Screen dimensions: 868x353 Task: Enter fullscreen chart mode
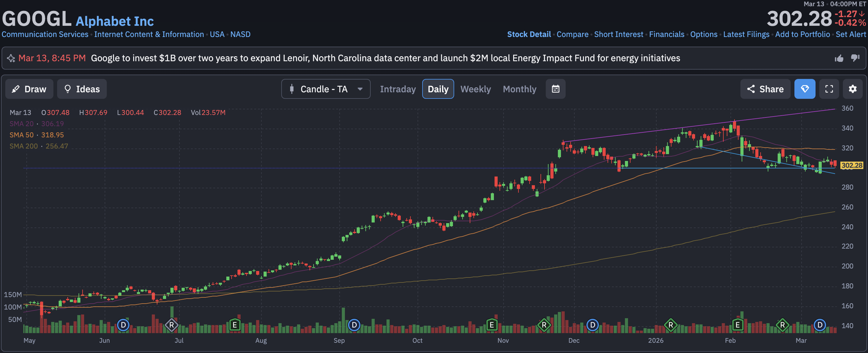(829, 89)
